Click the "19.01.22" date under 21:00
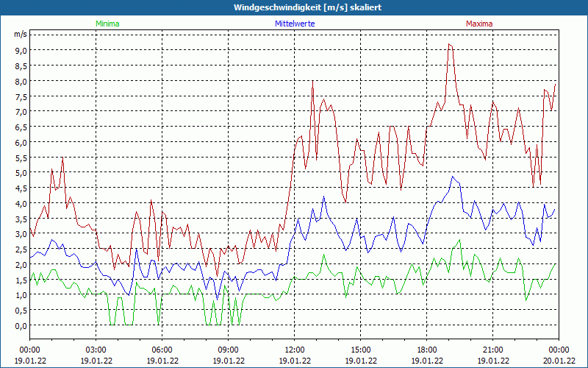Image resolution: width=588 pixels, height=368 pixels. [x=492, y=361]
